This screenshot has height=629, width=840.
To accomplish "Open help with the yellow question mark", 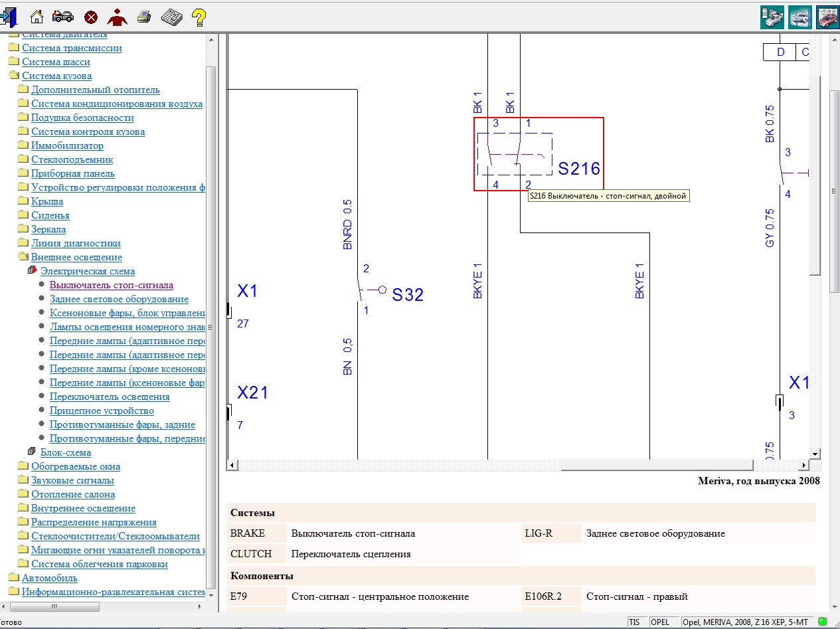I will (197, 17).
